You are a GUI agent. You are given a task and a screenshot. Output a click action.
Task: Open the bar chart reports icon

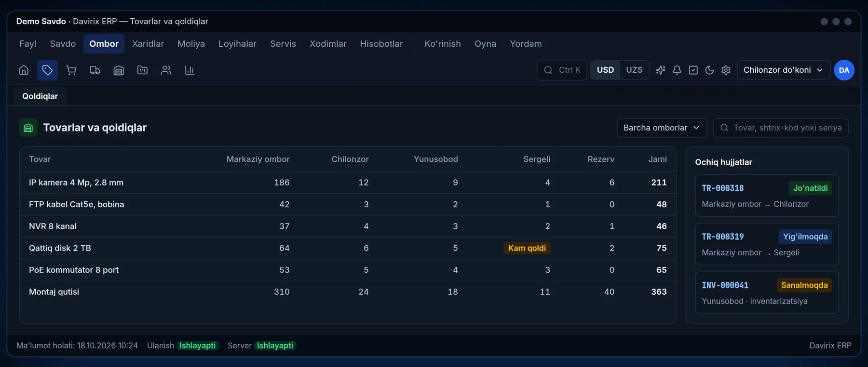(x=190, y=70)
